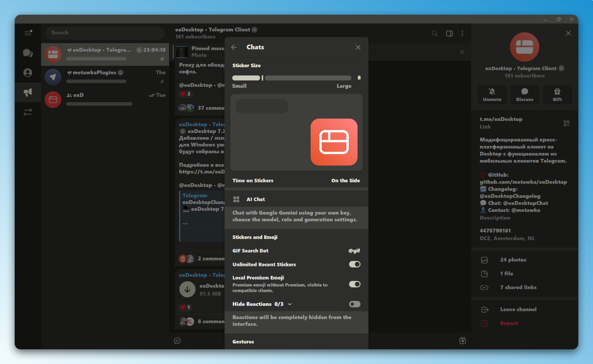Expand the Hide Reactions options chevron
593x364 pixels.
[290, 304]
